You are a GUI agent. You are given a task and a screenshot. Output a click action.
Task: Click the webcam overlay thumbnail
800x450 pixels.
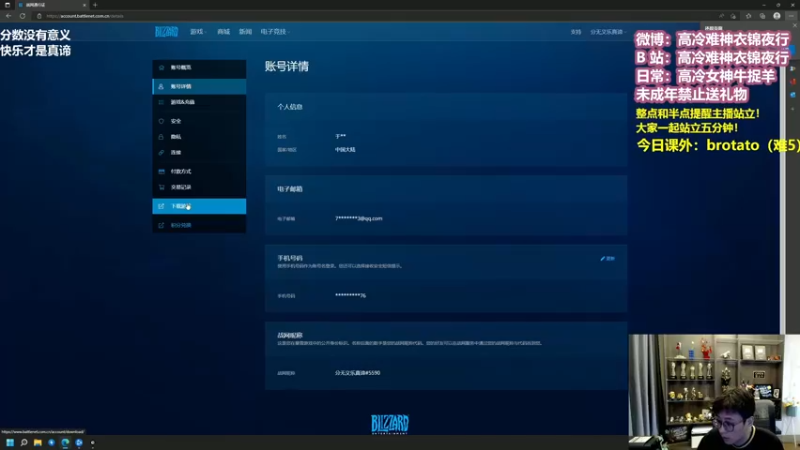[714, 392]
